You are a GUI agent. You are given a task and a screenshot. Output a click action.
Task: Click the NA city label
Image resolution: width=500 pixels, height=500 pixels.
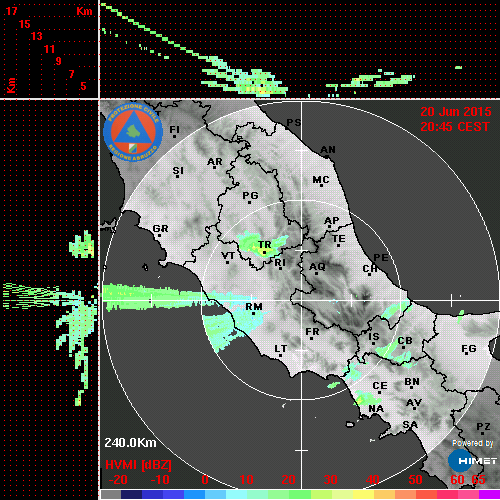pyautogui.click(x=376, y=409)
